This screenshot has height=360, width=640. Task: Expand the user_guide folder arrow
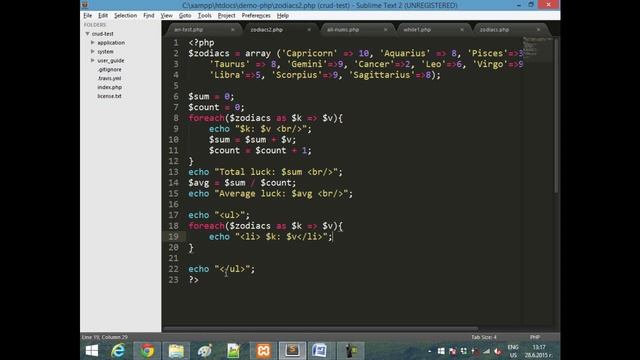pos(93,60)
